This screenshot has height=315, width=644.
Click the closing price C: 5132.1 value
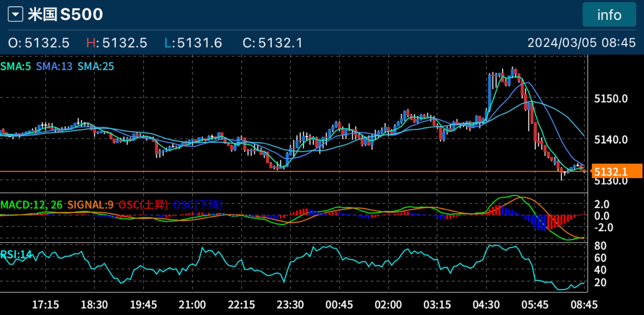pos(272,43)
